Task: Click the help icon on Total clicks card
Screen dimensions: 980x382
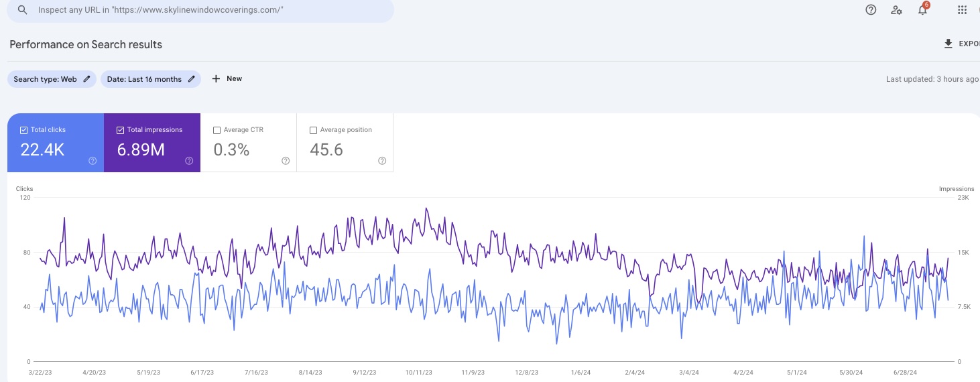Action: pos(93,161)
